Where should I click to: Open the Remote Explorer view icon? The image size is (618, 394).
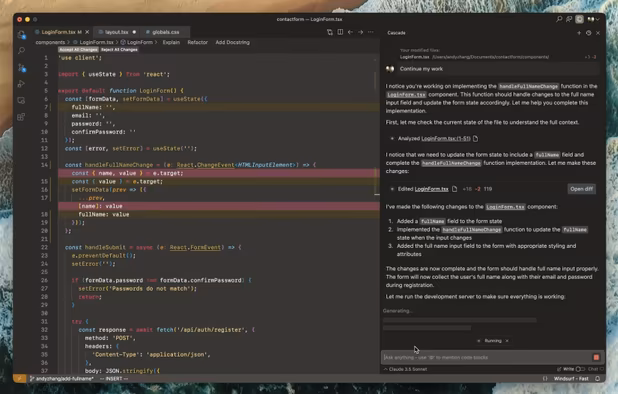(x=21, y=100)
